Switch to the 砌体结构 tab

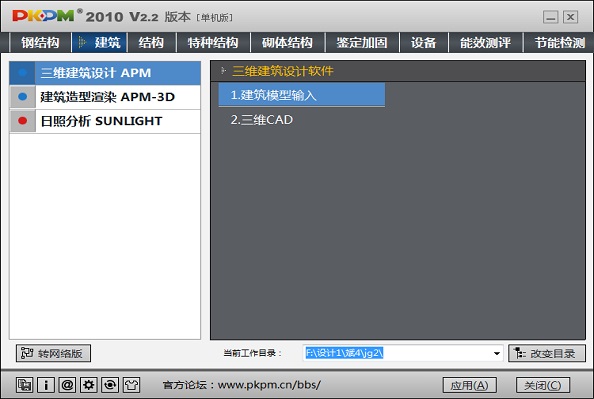(x=288, y=42)
